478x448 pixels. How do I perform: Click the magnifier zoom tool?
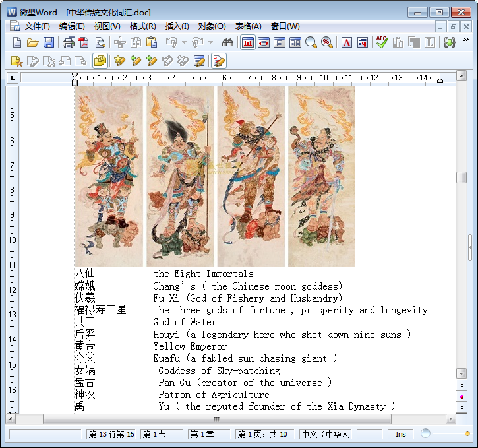311,42
